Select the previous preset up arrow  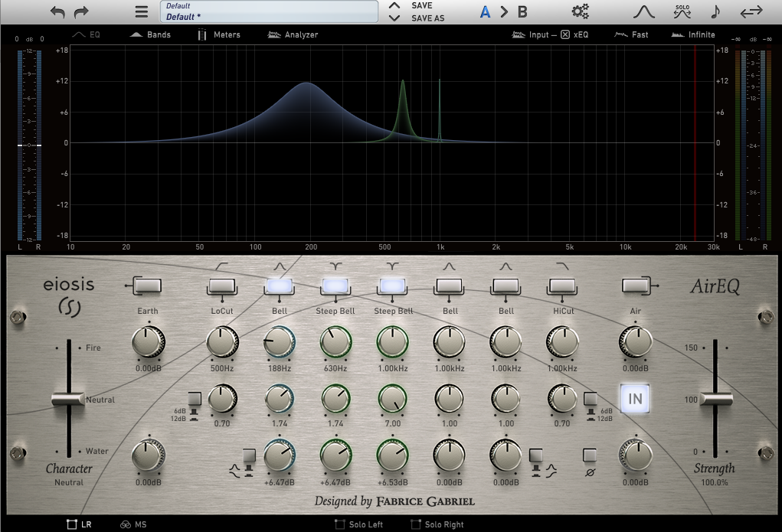click(x=394, y=6)
